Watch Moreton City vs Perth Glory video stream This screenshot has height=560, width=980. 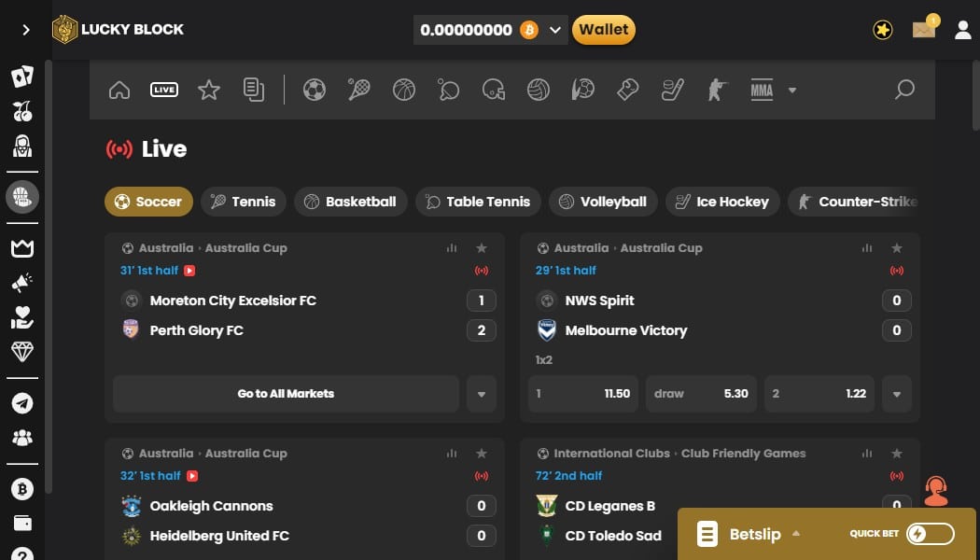190,271
